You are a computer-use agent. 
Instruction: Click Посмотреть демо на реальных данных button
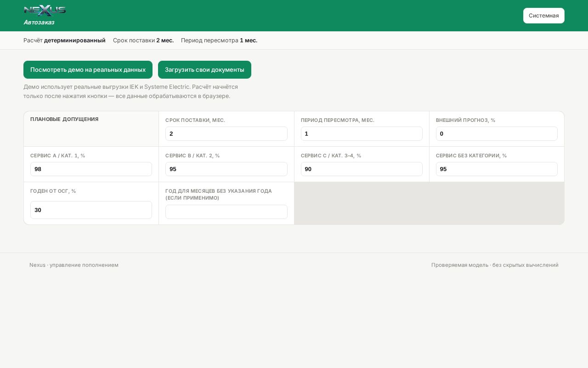click(x=88, y=69)
